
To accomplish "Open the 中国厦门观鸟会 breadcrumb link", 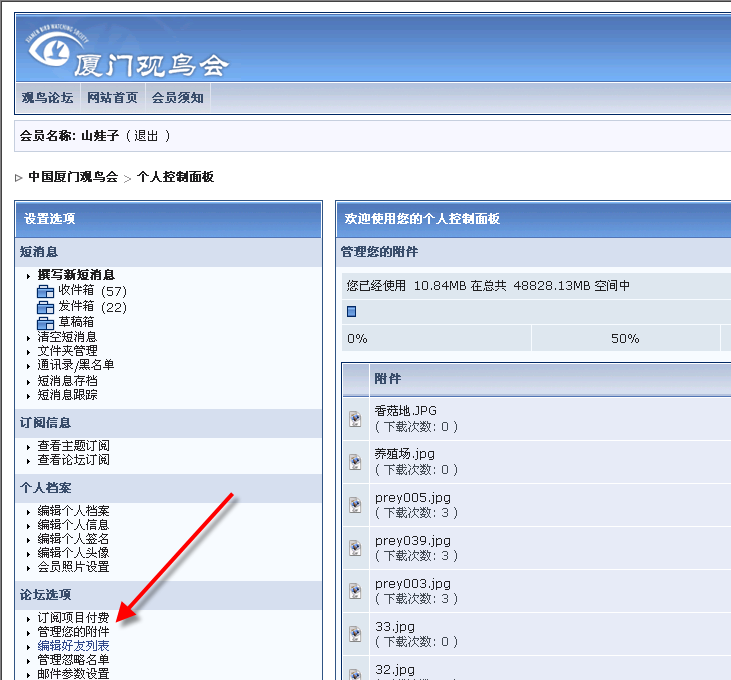I will coord(73,177).
